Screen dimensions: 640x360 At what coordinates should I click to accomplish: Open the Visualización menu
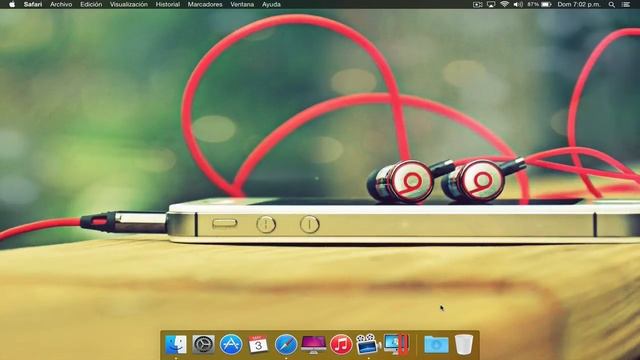129,4
